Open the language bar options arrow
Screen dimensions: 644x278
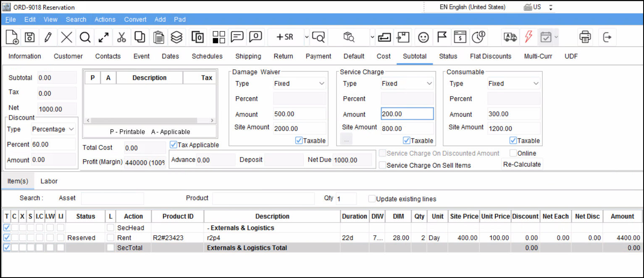tap(551, 7)
